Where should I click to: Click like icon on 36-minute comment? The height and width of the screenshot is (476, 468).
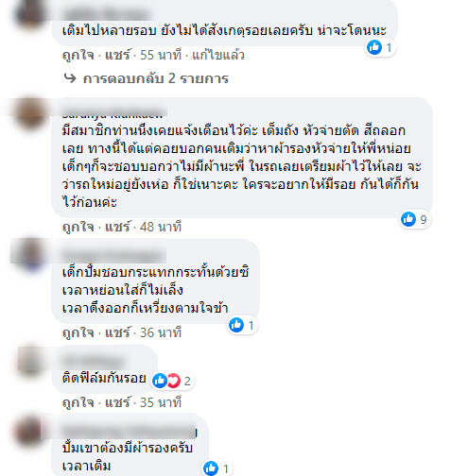[x=236, y=325]
